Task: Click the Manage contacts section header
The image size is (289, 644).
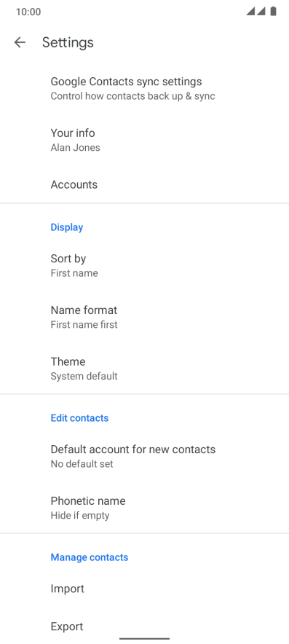Action: click(x=90, y=557)
